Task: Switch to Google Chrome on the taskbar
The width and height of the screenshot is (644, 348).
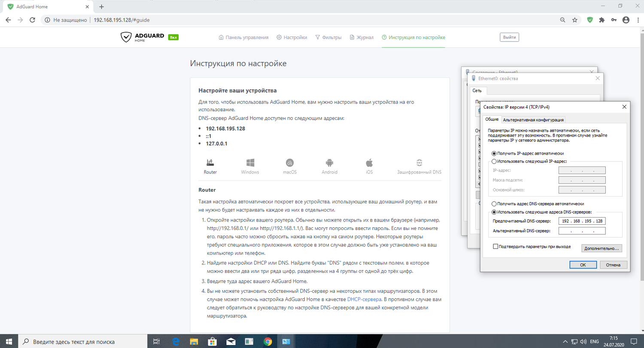Action: [x=268, y=342]
